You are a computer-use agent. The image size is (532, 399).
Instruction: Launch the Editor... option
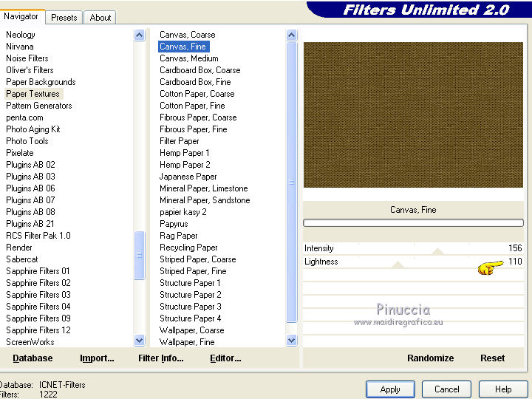225,358
